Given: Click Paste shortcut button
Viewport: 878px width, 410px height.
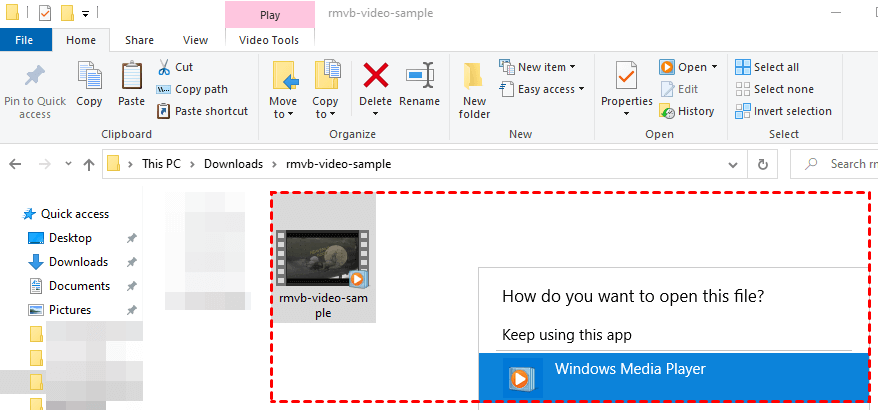Looking at the screenshot, I should point(203,111).
